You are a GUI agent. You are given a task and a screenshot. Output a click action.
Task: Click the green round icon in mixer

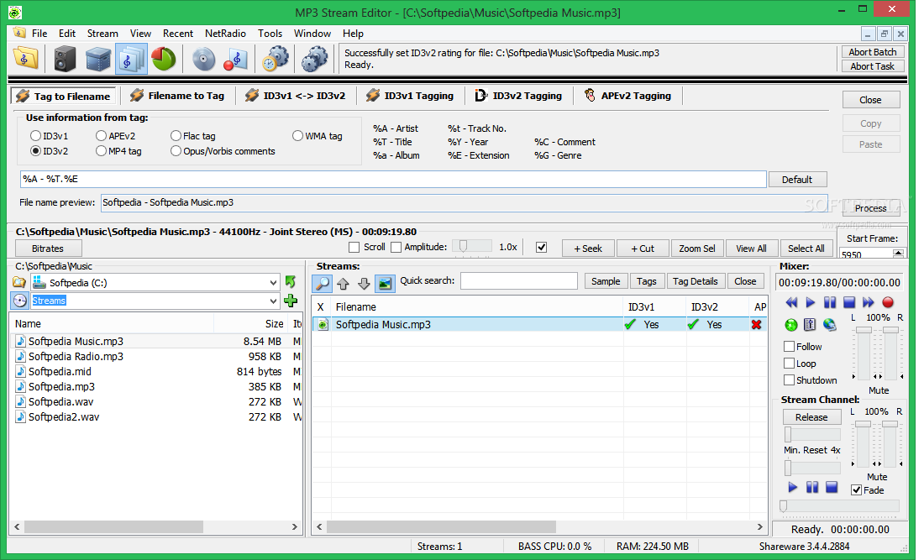click(791, 324)
